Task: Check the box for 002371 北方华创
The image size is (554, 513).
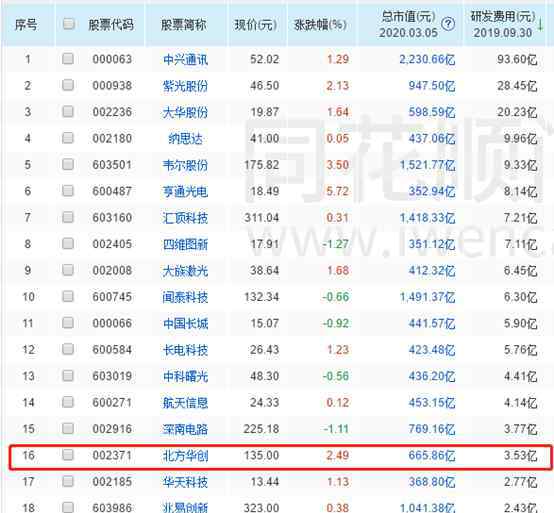Action: click(x=67, y=455)
